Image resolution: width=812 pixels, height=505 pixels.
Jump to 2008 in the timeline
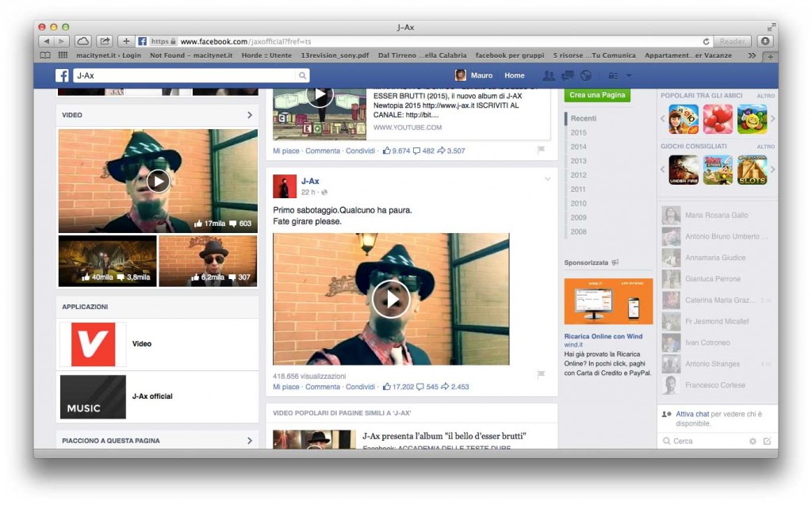coord(578,232)
